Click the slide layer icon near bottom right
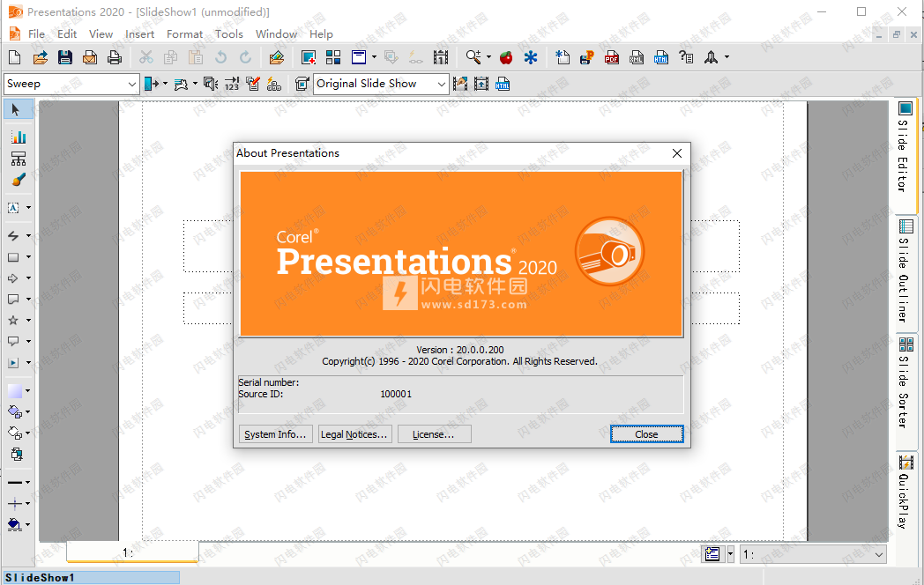 (712, 554)
